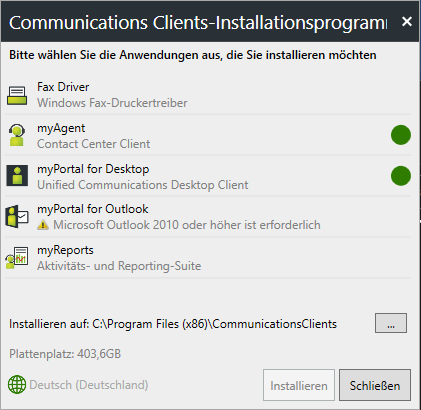Close the installer window with X
The width and height of the screenshot is (421, 410).
click(407, 21)
